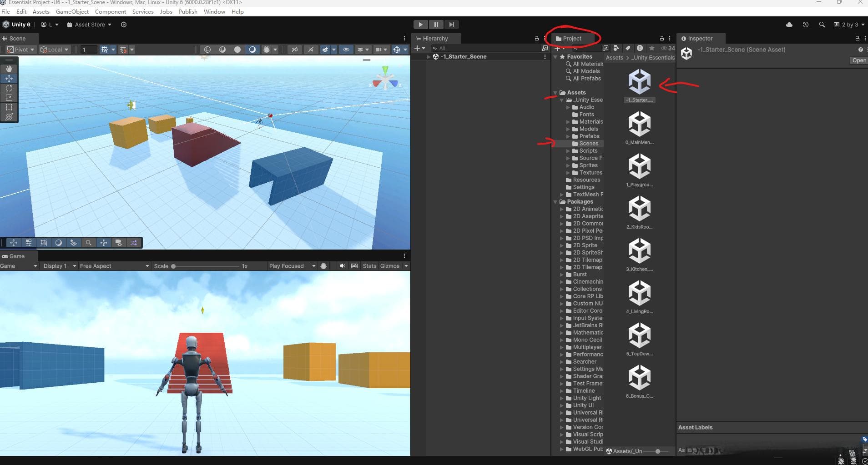Viewport: 868px width, 465px height.
Task: Open the Asset Store dropdown
Action: coord(89,25)
